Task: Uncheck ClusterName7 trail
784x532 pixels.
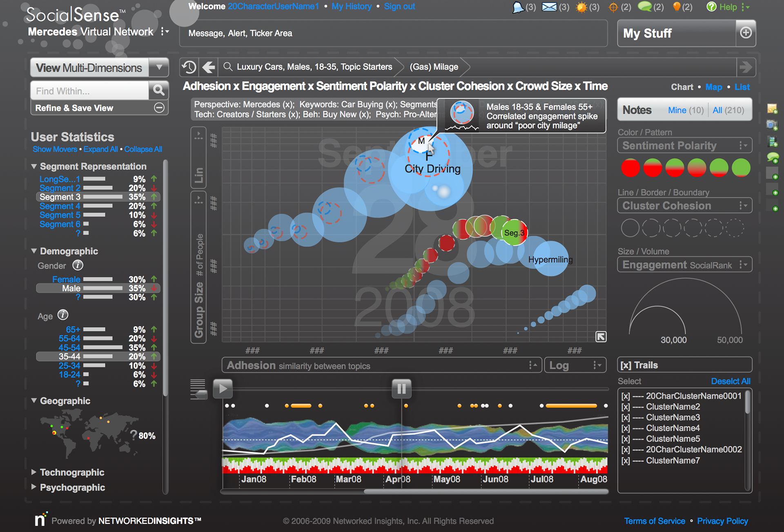Action: [625, 461]
